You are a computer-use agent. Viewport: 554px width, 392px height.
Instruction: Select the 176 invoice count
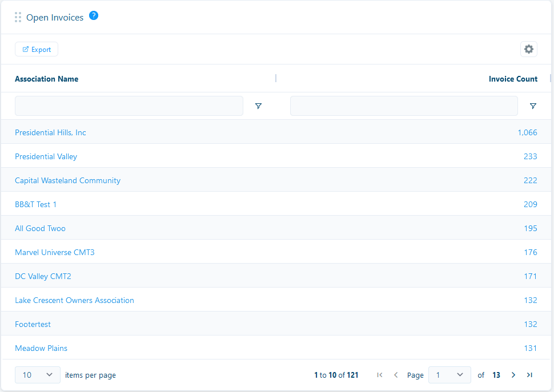coord(531,252)
